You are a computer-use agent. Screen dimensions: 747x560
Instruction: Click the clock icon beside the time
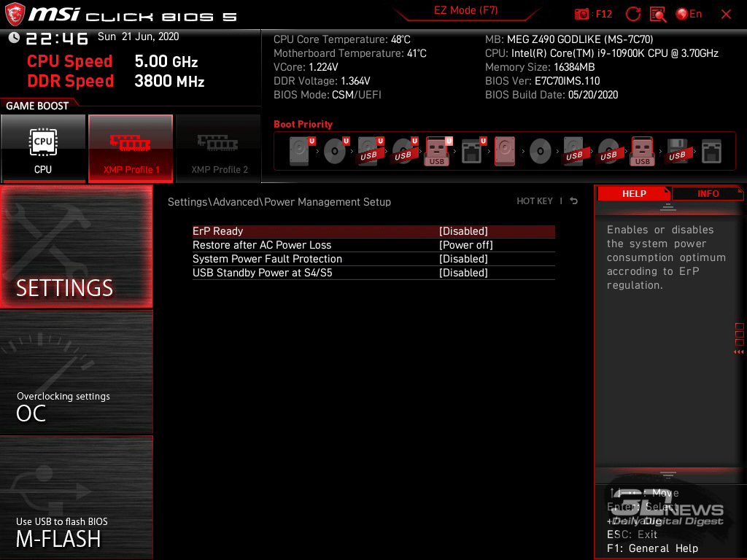point(14,38)
